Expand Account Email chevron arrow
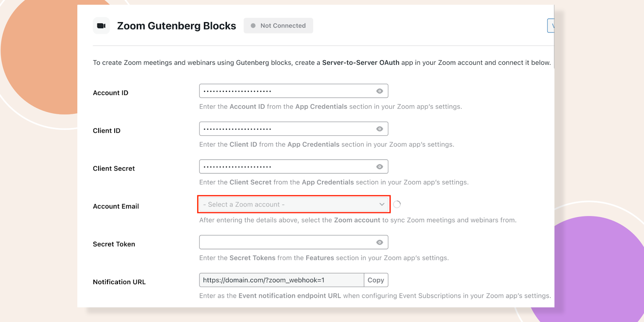The height and width of the screenshot is (322, 644). click(x=382, y=204)
